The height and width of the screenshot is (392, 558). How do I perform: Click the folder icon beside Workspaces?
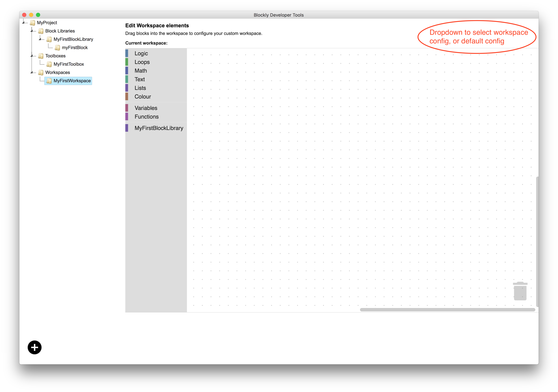[41, 72]
